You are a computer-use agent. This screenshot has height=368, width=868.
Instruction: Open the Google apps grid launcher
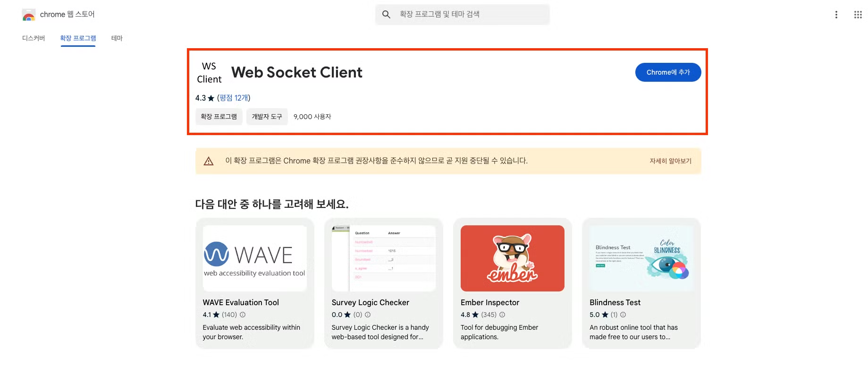[x=858, y=15]
